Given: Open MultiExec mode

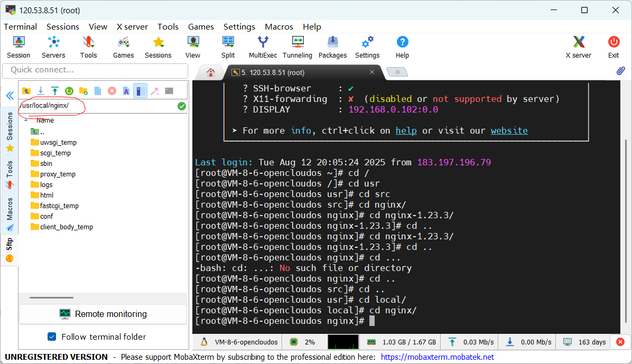Looking at the screenshot, I should (263, 47).
